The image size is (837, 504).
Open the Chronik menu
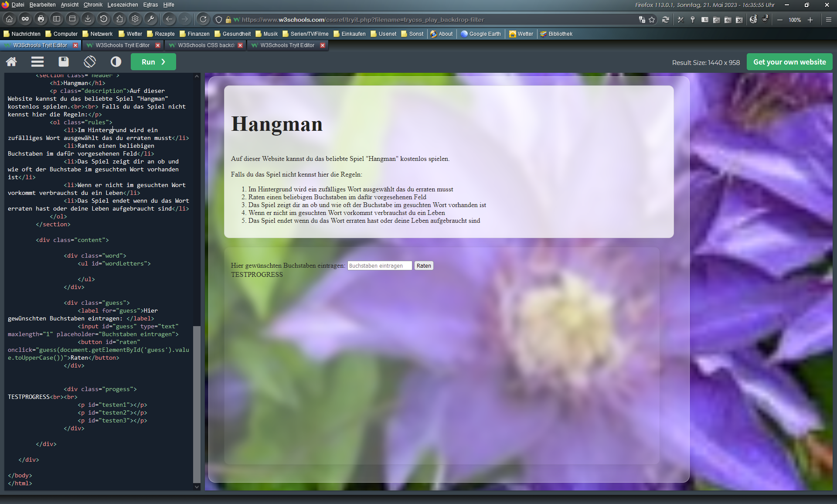tap(93, 5)
